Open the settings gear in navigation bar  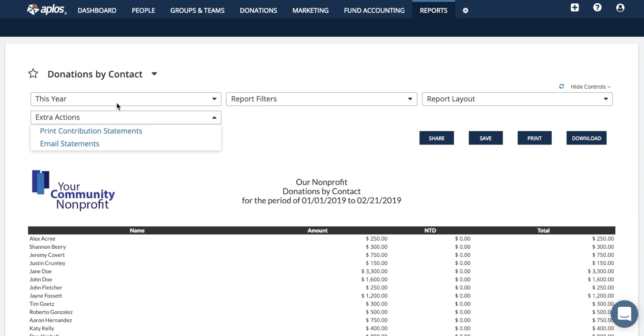coord(465,10)
